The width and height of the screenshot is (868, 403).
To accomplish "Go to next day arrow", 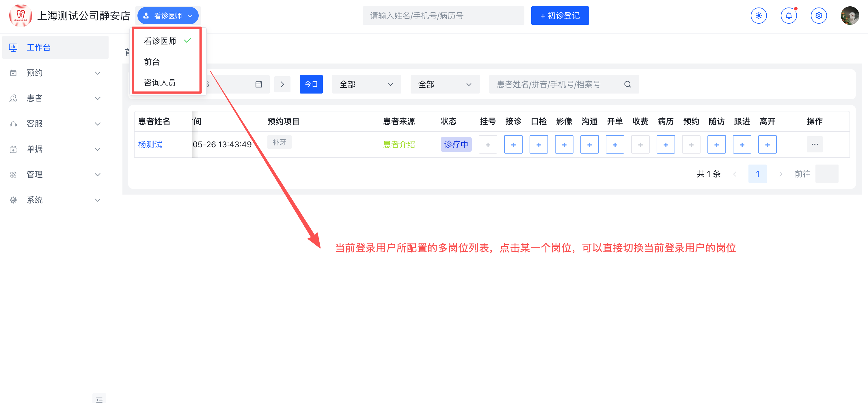I will coord(282,84).
